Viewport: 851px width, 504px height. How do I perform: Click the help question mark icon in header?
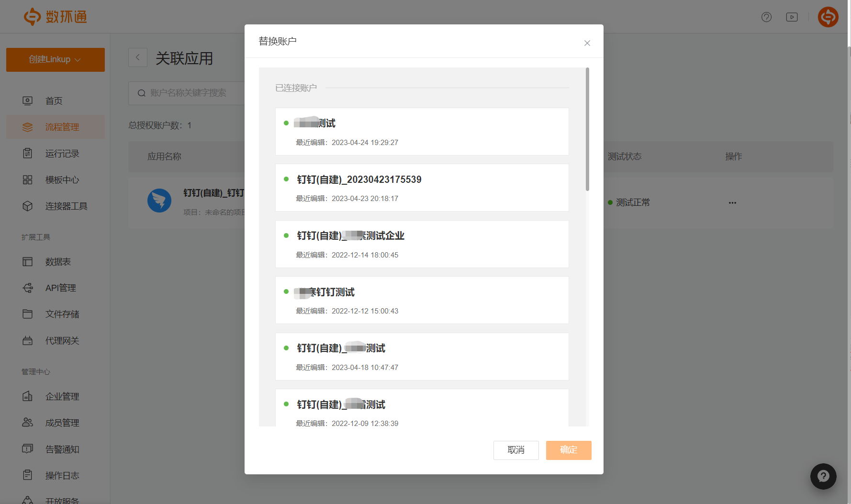[766, 17]
